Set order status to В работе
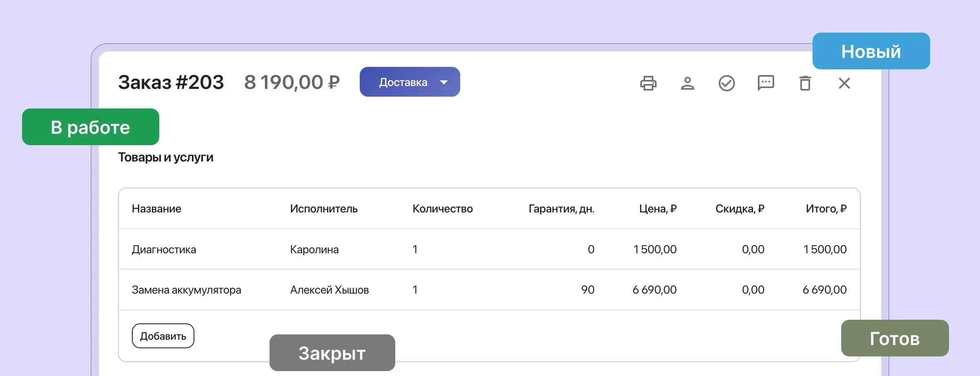The width and height of the screenshot is (980, 376). (90, 127)
